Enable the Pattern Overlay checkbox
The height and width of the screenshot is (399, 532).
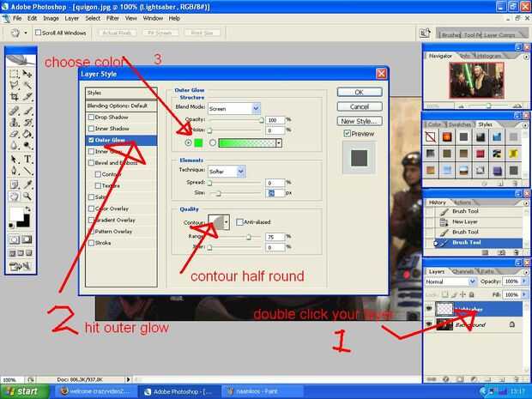pos(91,232)
